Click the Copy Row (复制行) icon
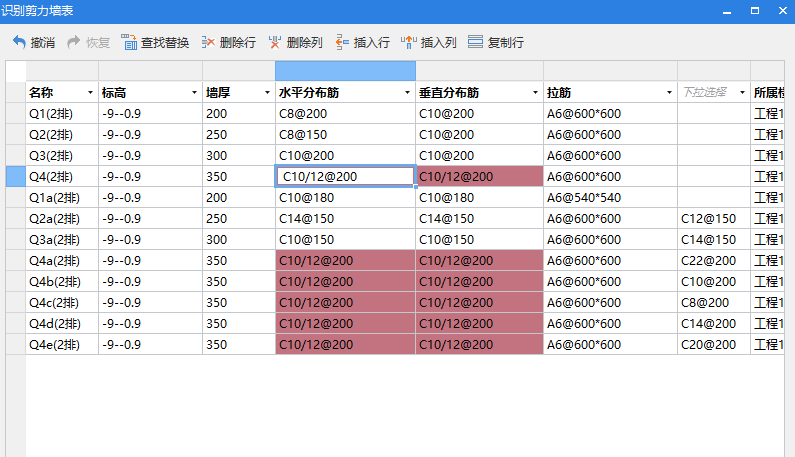This screenshot has width=795, height=457. [475, 42]
